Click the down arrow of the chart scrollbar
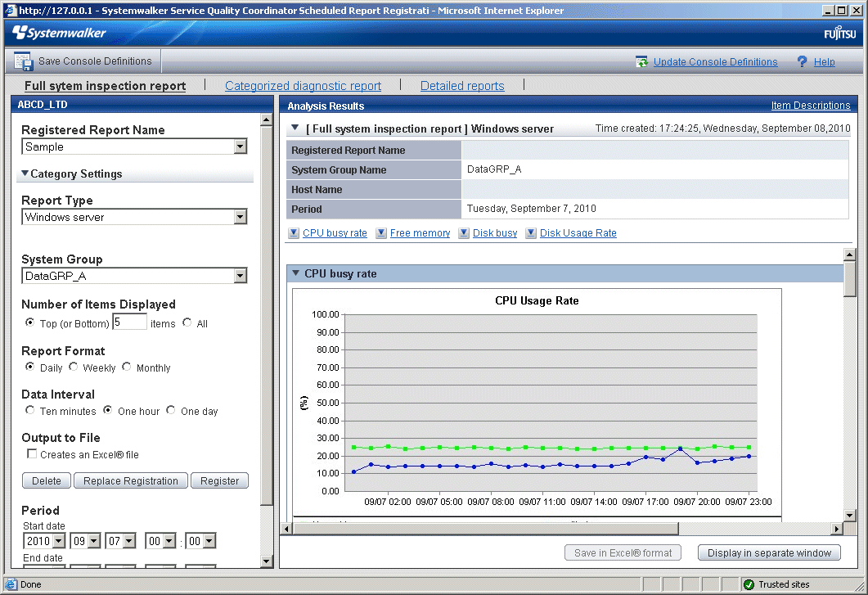Screen dimensions: 868x595 pos(850,515)
